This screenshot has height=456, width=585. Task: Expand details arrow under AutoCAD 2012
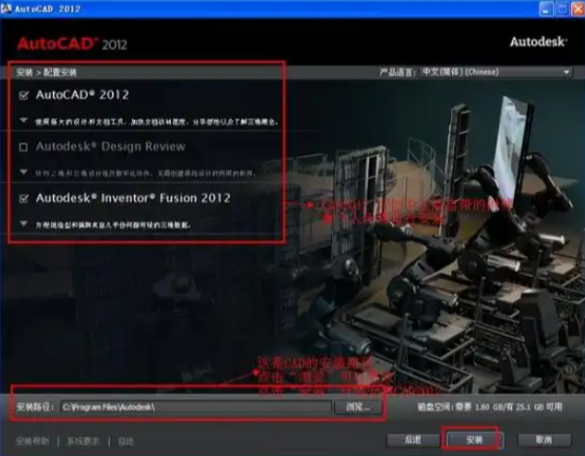[24, 121]
